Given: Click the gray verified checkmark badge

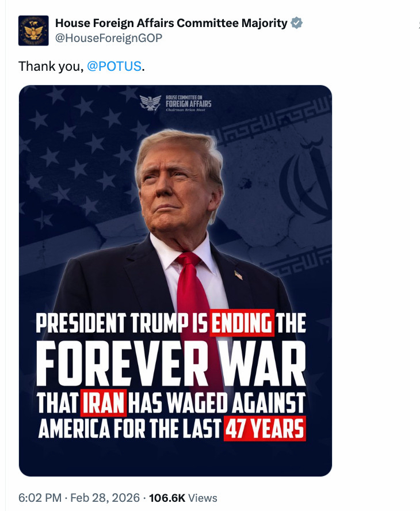Looking at the screenshot, I should [x=296, y=23].
